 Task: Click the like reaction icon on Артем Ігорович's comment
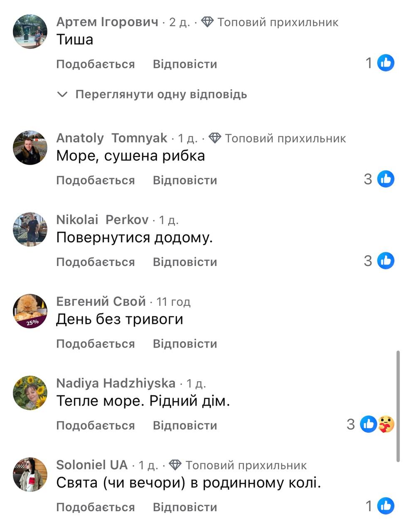coord(386,63)
